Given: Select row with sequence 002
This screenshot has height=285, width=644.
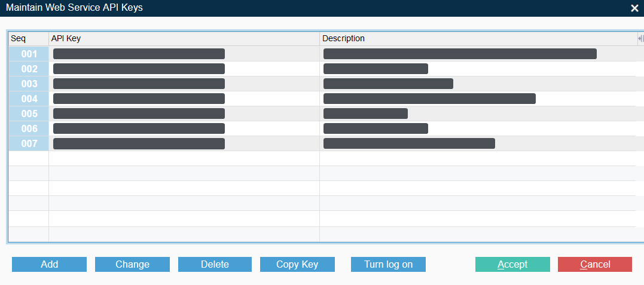Looking at the screenshot, I should [x=29, y=69].
